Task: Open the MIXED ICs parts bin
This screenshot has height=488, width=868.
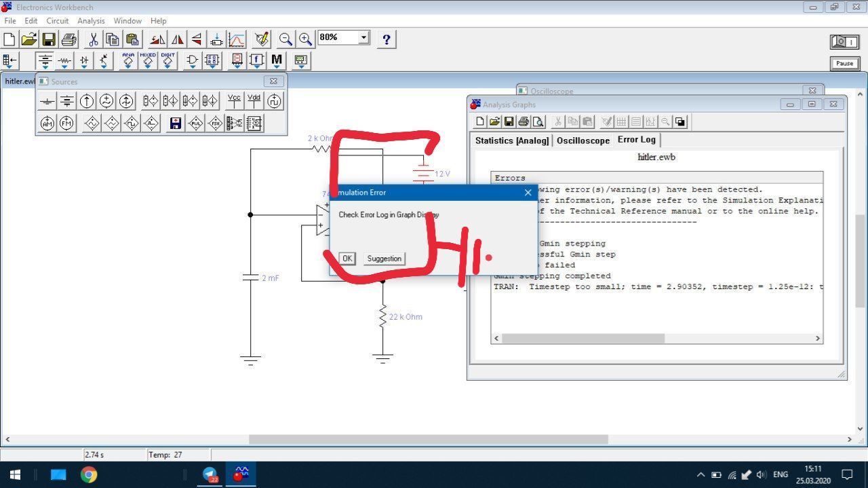Action: [148, 61]
